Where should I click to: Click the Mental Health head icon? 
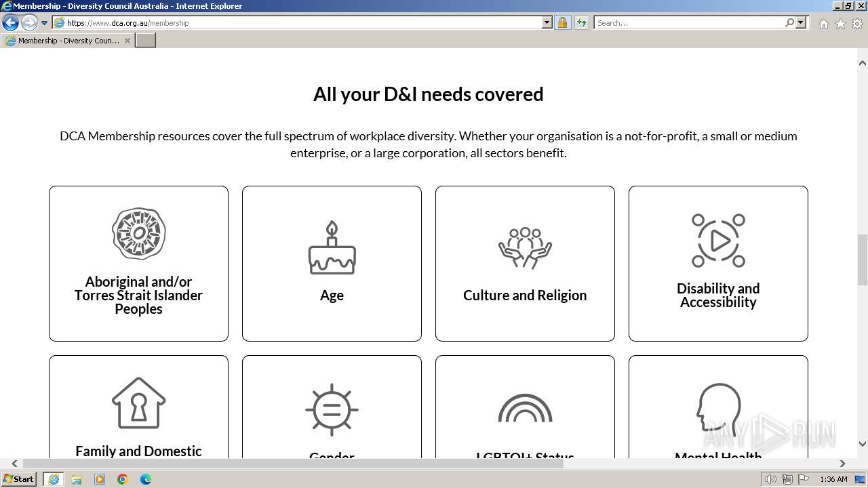pyautogui.click(x=718, y=410)
